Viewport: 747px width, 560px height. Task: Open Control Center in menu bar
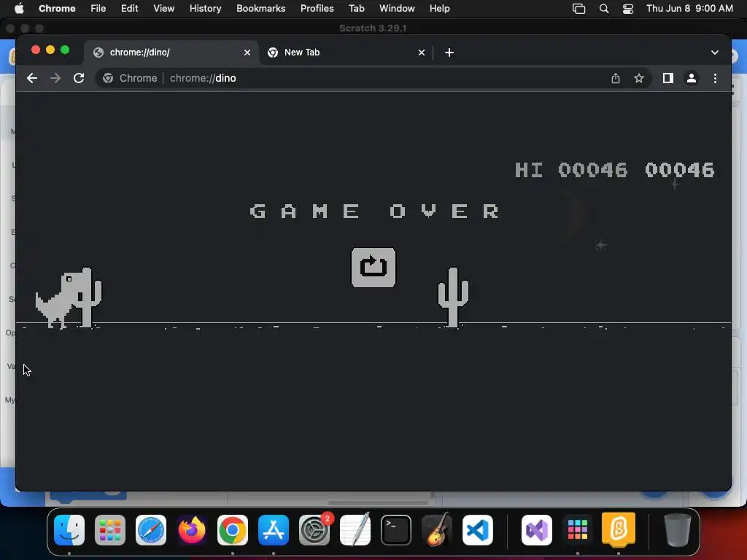point(628,9)
